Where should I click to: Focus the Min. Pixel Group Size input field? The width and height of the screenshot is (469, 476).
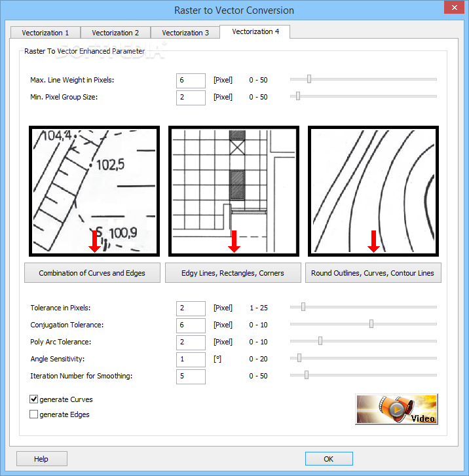[x=191, y=98]
